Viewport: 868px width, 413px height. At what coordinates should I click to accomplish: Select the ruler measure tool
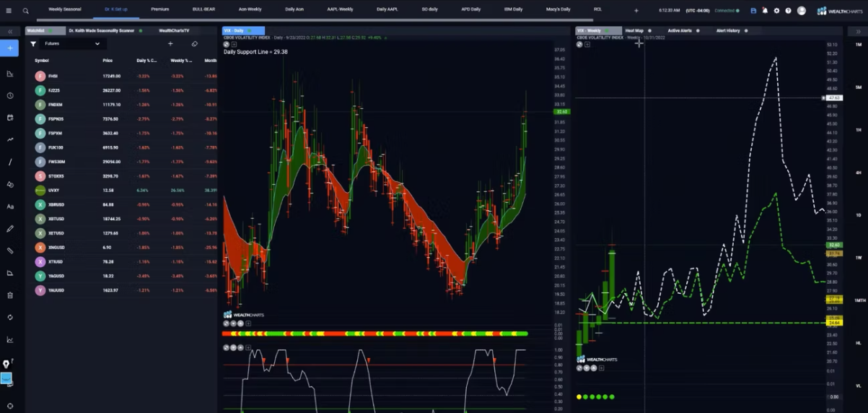(10, 251)
